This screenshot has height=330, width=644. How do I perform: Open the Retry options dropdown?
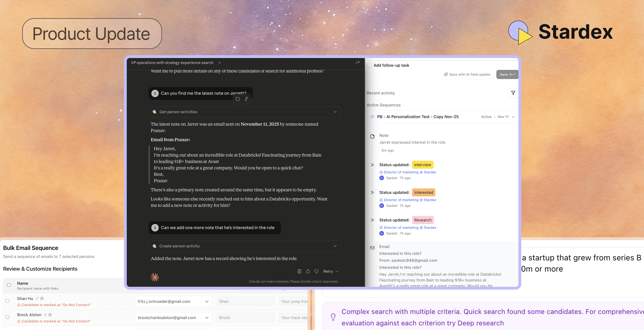337,271
